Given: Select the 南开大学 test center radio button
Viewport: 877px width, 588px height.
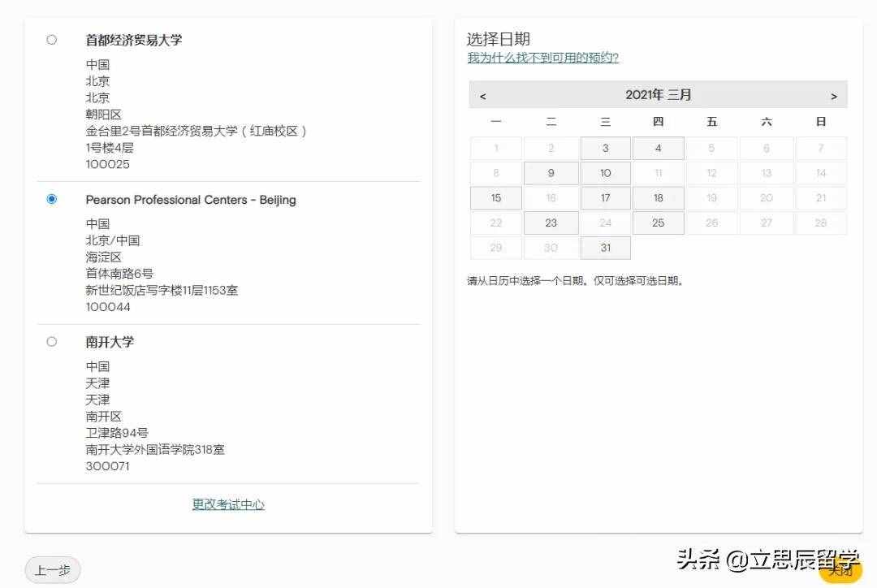Looking at the screenshot, I should point(51,342).
